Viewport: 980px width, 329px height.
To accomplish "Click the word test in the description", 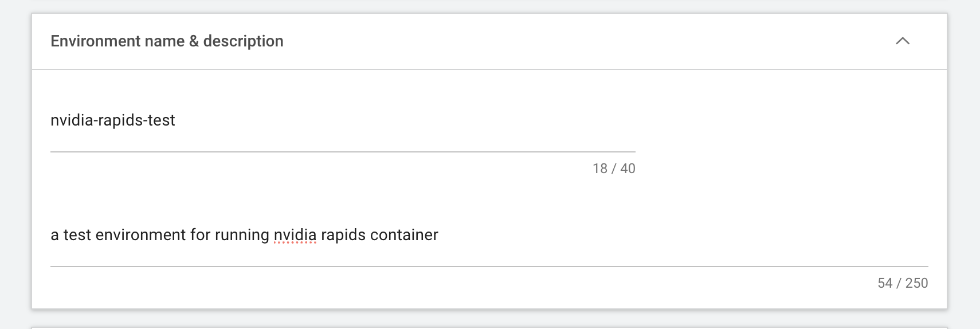I will pos(77,235).
